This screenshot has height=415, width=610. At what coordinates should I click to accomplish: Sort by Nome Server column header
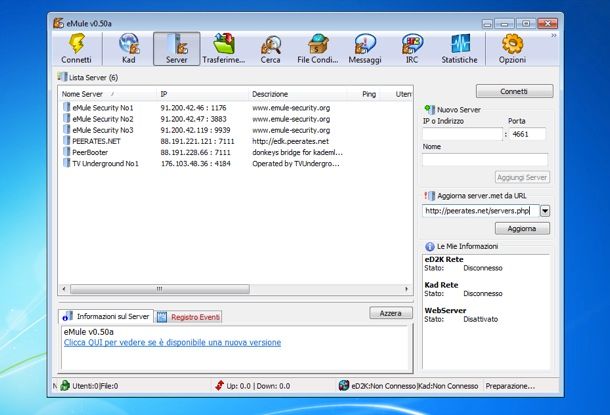[x=107, y=94]
